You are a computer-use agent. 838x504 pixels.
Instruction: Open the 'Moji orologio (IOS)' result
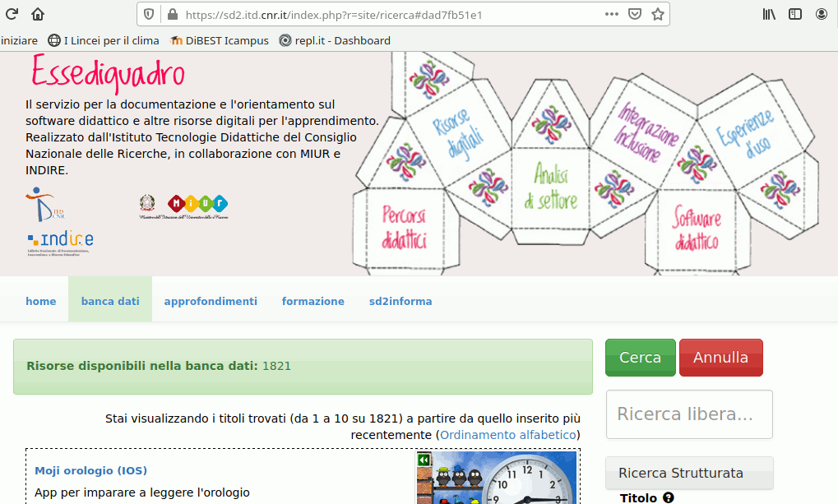[x=90, y=470]
